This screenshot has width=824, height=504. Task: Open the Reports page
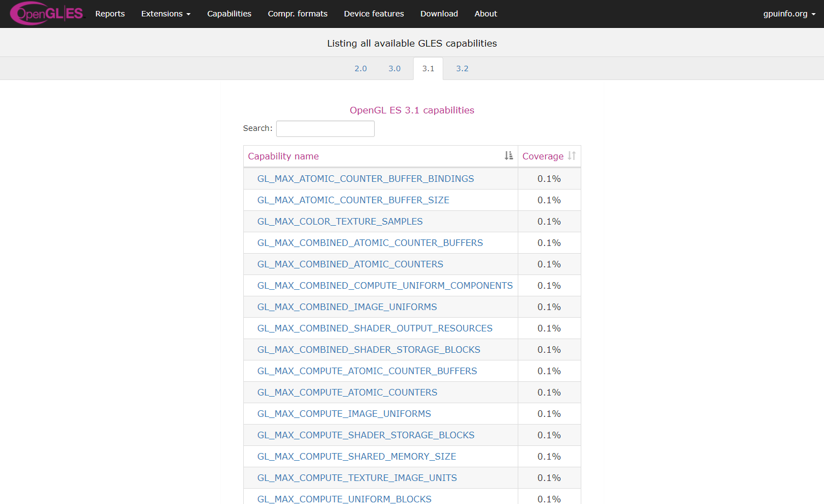[x=110, y=14]
